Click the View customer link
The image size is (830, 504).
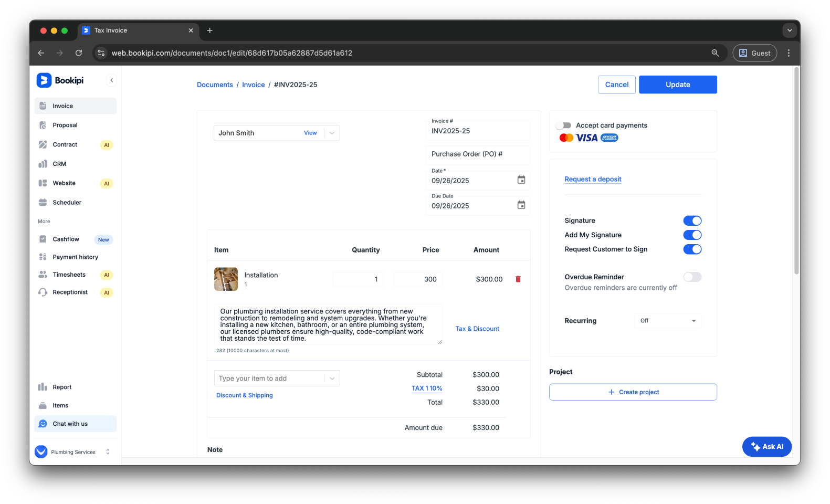click(310, 133)
